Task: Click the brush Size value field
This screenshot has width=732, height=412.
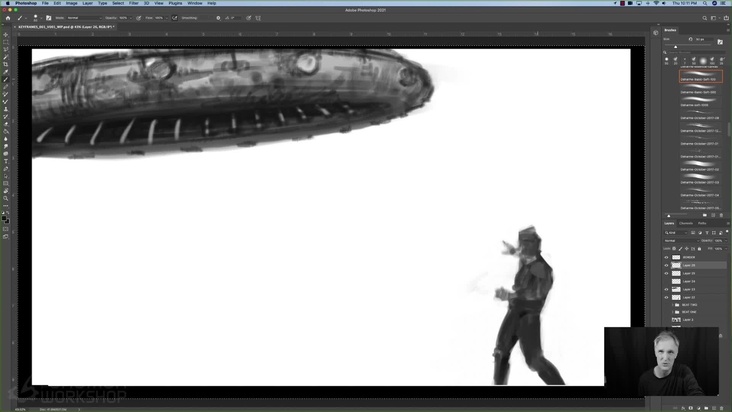Action: (703, 39)
